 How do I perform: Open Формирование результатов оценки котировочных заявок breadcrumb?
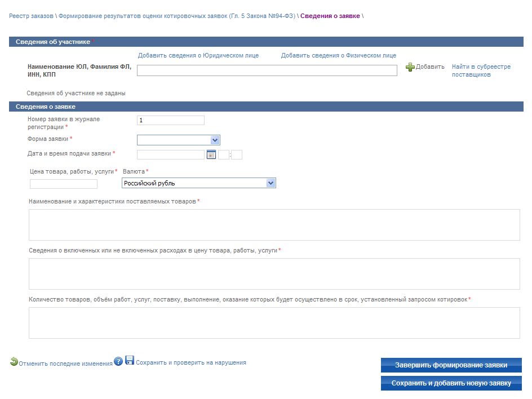pyautogui.click(x=177, y=16)
